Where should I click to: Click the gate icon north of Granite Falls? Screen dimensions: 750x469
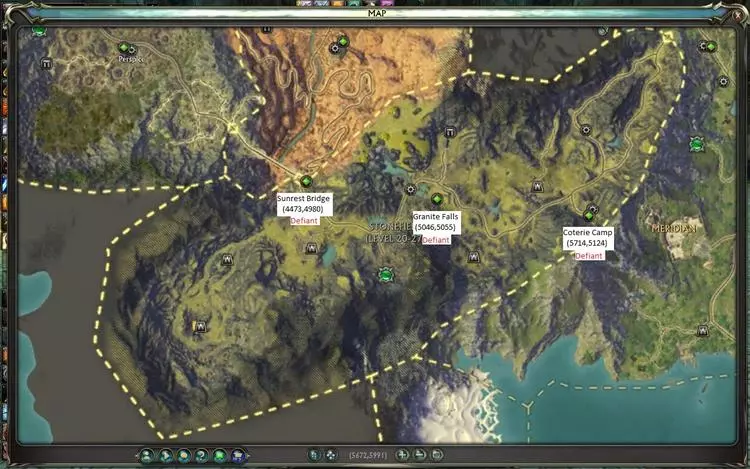tap(450, 132)
